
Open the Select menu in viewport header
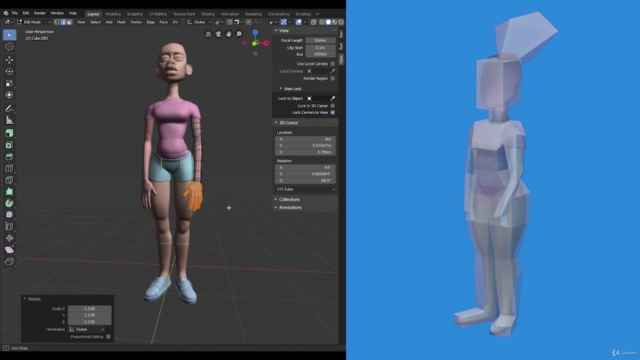95,22
